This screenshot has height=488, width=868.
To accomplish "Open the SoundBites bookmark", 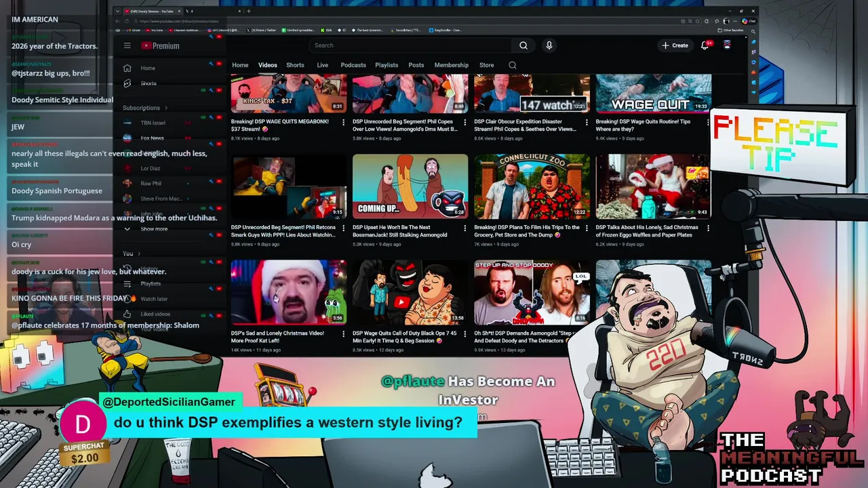I will [407, 30].
